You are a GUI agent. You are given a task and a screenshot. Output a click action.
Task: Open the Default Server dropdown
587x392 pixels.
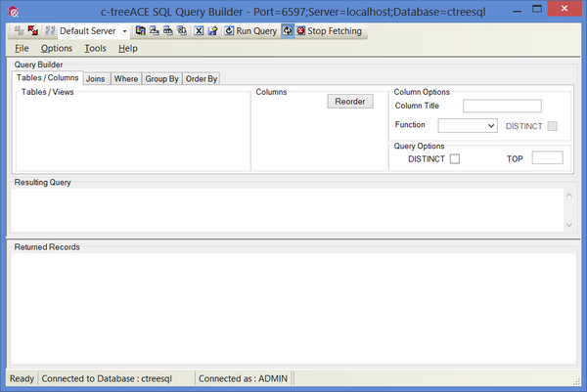tap(124, 31)
